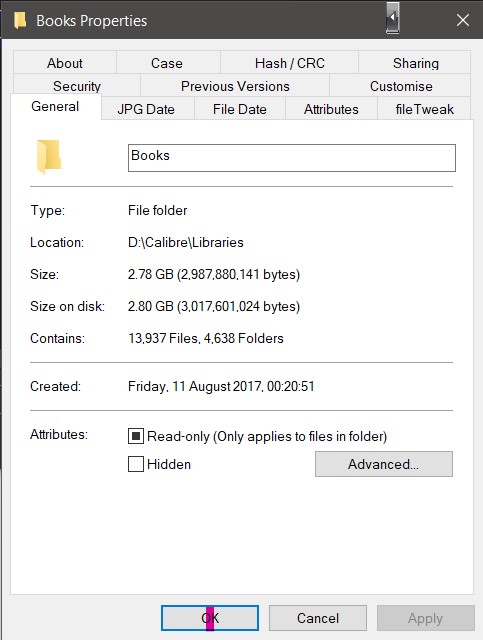Click the Books folder name field
Viewport: 483px width, 640px height.
292,158
